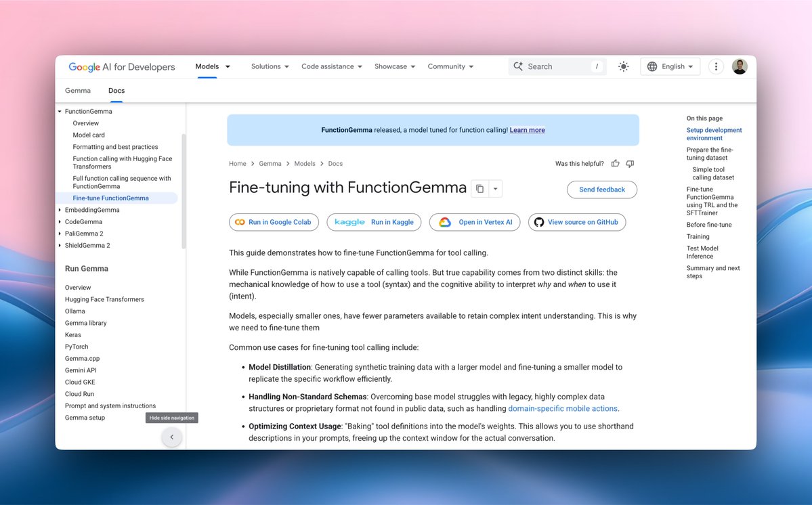The width and height of the screenshot is (812, 505).
Task: Jump to Summary and next steps section
Action: click(x=713, y=272)
